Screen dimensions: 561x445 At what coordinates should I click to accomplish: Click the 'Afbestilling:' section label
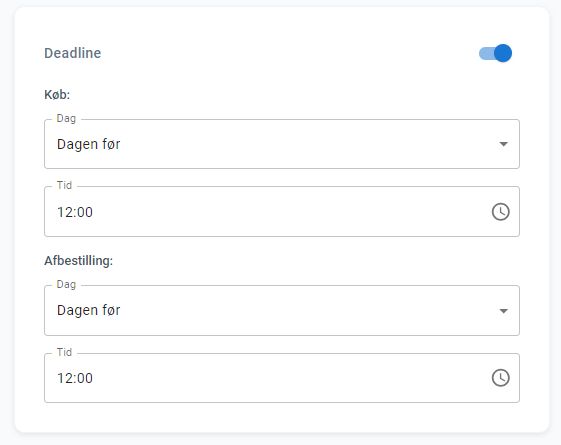click(78, 261)
